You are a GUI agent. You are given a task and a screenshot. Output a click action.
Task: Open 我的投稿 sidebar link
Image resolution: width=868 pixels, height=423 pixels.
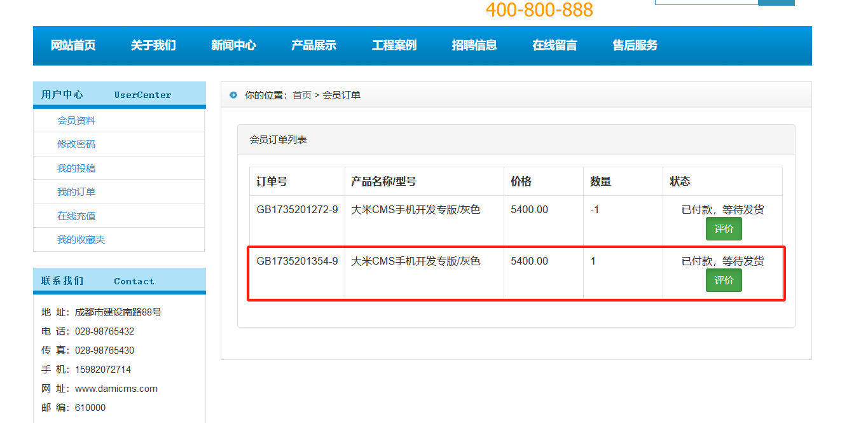click(76, 168)
